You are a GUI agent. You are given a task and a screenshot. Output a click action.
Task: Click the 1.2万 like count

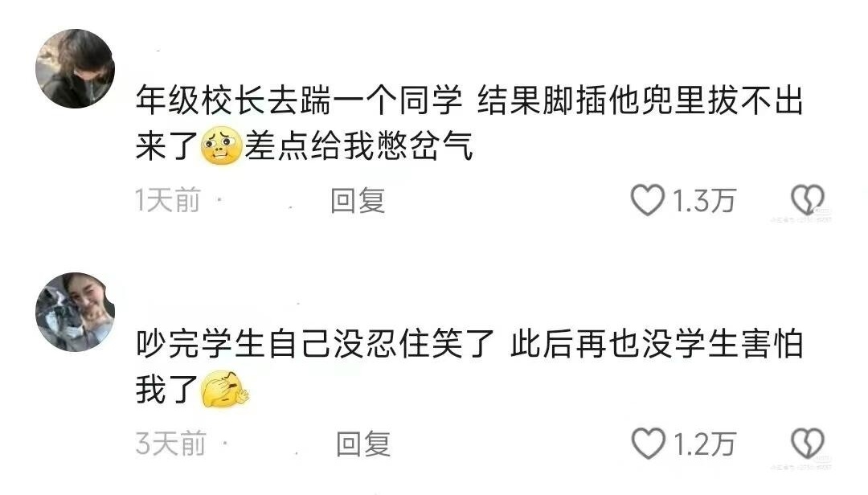(x=703, y=444)
